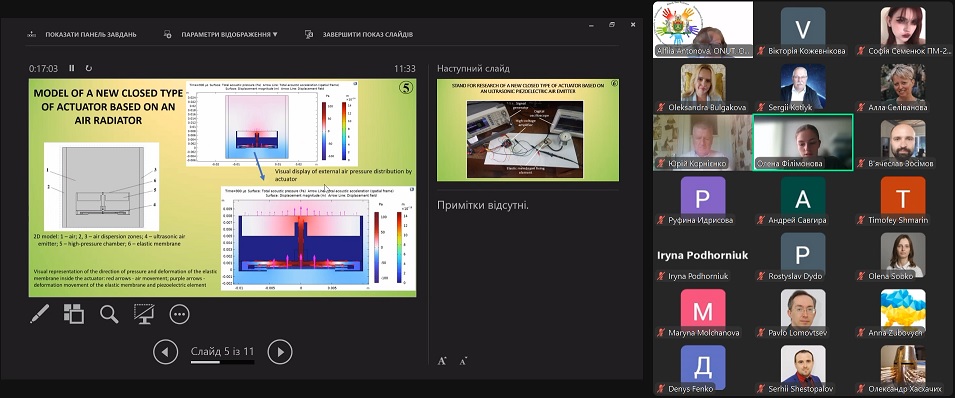955x398 pixels.
Task: Open the see all slides grid view
Action: pyautogui.click(x=74, y=314)
